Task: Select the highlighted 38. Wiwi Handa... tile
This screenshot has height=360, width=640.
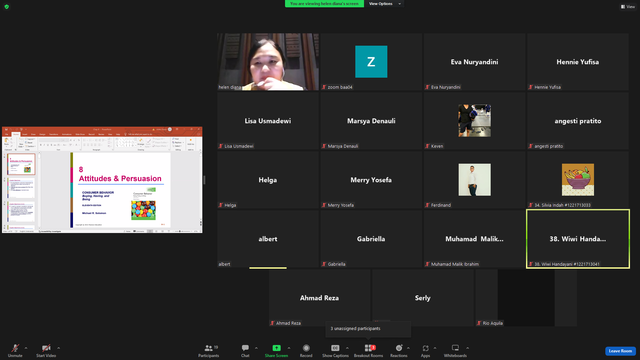Action: click(578, 239)
